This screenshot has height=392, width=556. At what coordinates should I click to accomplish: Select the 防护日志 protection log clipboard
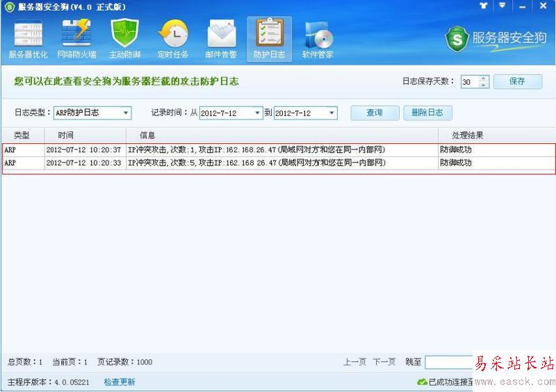pos(270,39)
